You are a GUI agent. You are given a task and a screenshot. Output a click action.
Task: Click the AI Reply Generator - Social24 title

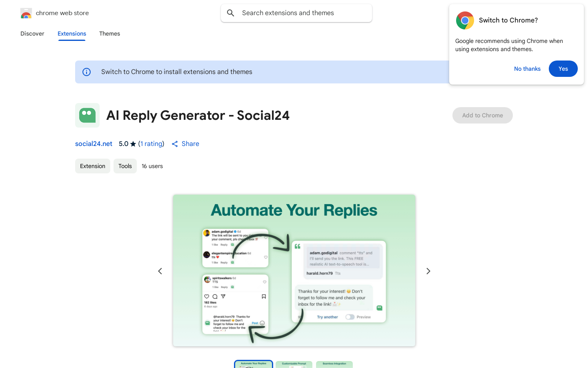click(198, 115)
